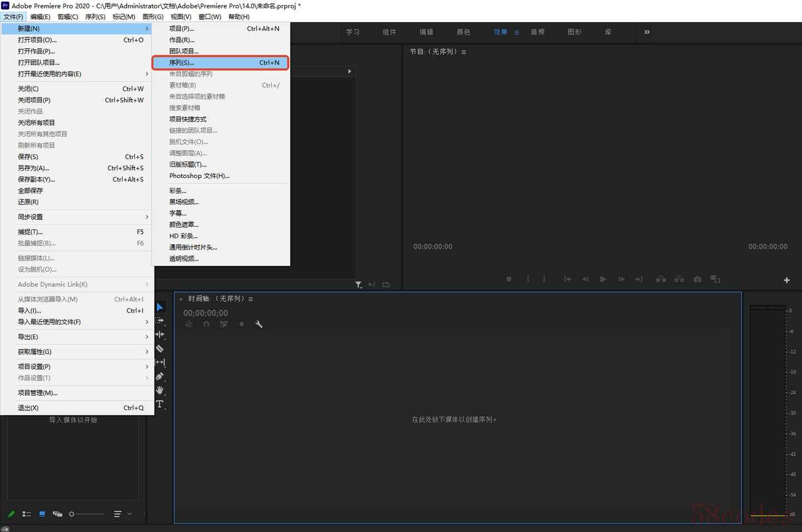Play the program monitor

[x=603, y=279]
